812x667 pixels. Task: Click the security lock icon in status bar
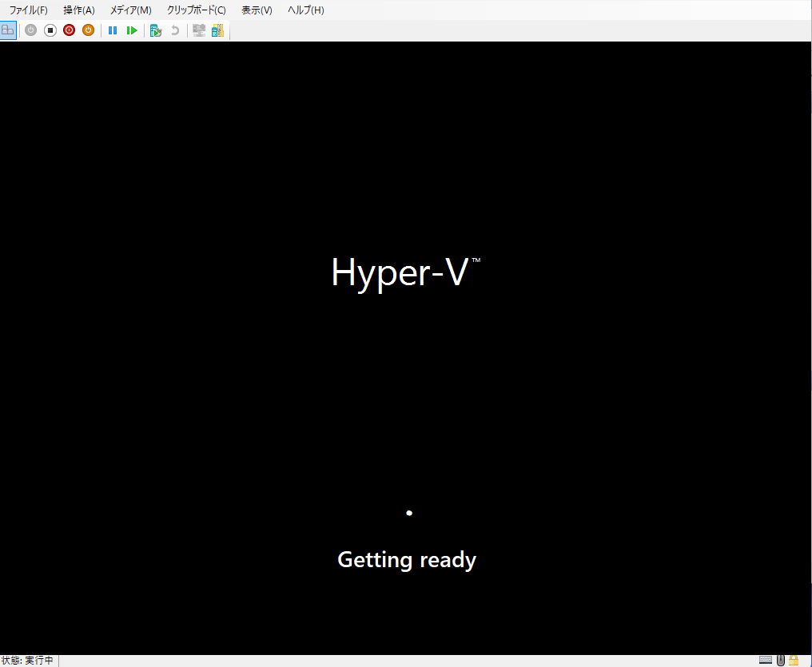(793, 660)
